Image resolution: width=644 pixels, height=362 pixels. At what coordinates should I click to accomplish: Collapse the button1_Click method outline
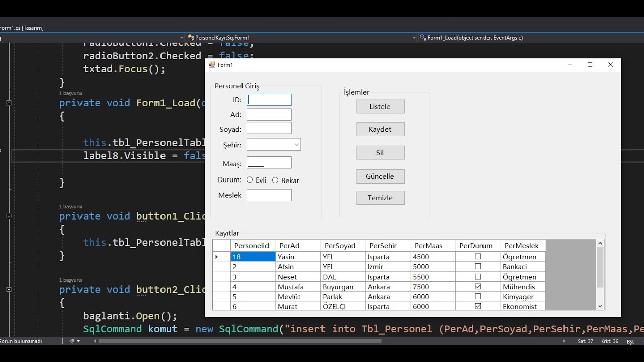pos(9,216)
